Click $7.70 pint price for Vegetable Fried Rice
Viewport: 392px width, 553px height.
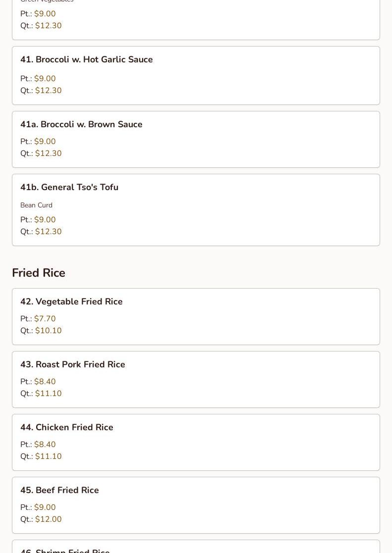click(x=45, y=319)
